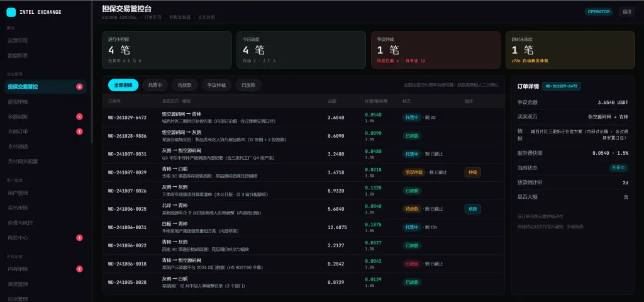Click the amount 12.6875 in the table

coord(337,227)
